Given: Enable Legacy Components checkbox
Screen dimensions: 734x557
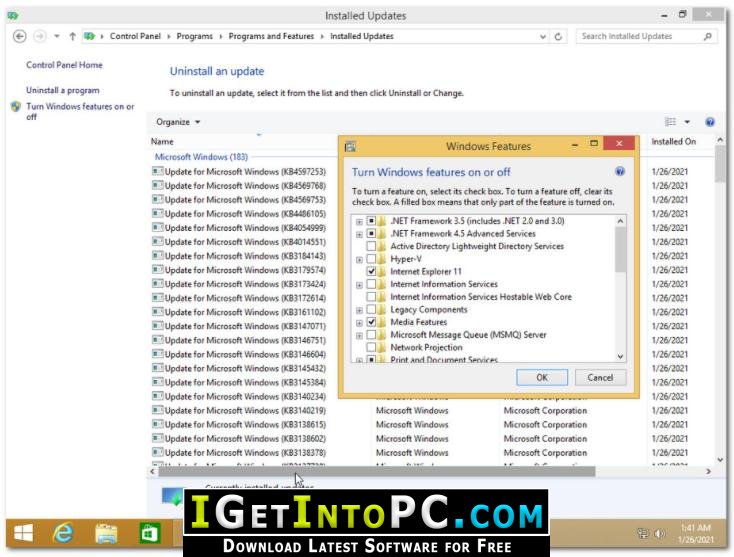Looking at the screenshot, I should 371,309.
